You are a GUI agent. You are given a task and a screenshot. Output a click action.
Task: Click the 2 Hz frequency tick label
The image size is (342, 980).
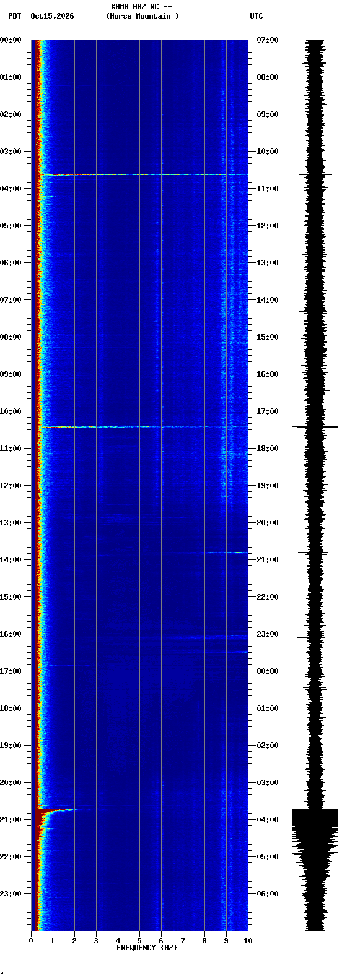[x=74, y=941]
